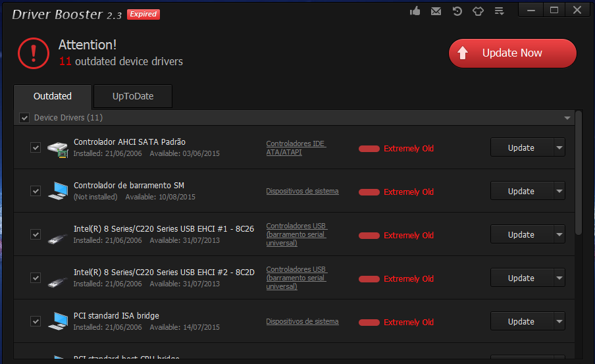Click the red age bar for AHCI SATA Padrão
The width and height of the screenshot is (595, 364).
coord(369,148)
